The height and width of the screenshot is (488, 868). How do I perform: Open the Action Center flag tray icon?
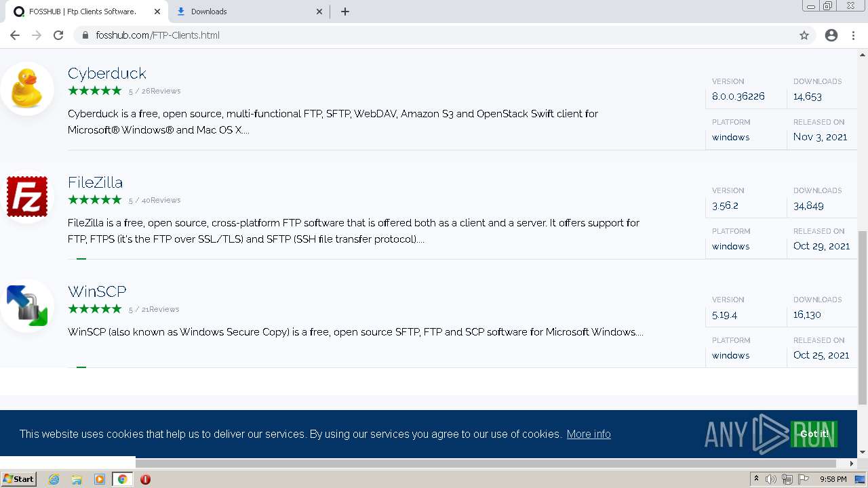804,479
